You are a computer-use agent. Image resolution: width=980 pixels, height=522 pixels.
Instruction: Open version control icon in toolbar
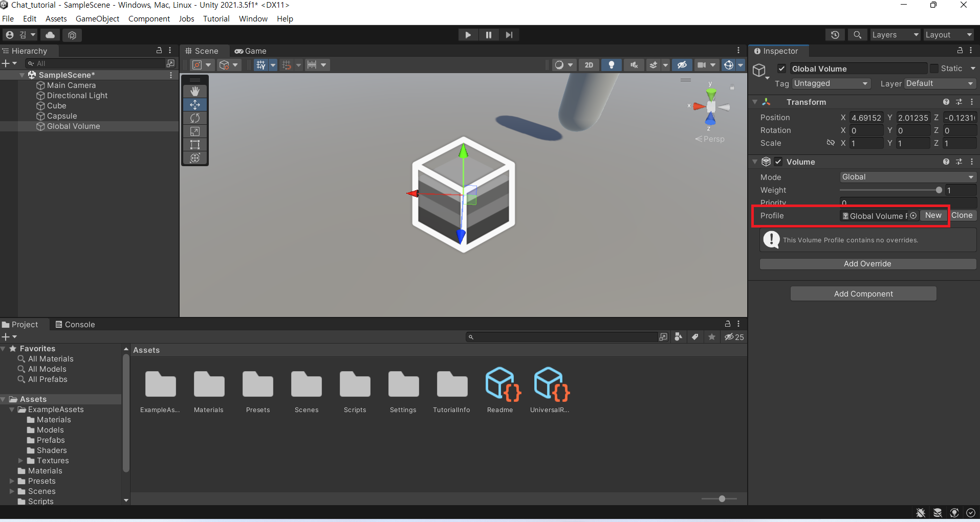click(x=72, y=35)
